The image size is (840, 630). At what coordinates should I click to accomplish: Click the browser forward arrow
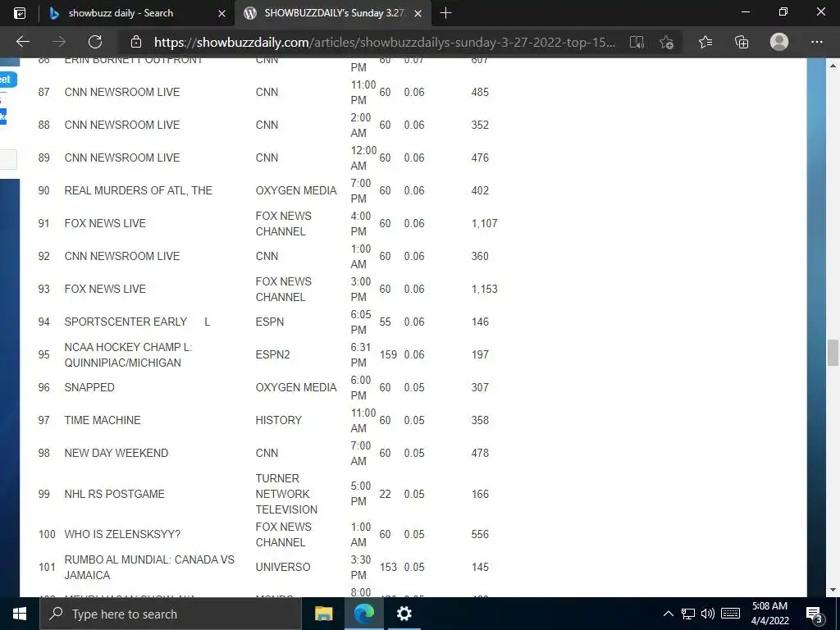click(x=59, y=42)
